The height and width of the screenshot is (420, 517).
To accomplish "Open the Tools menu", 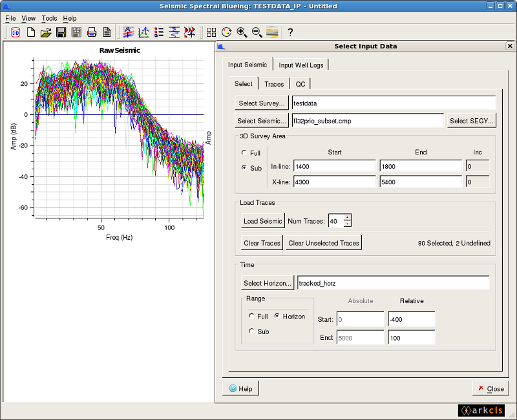I will (49, 18).
